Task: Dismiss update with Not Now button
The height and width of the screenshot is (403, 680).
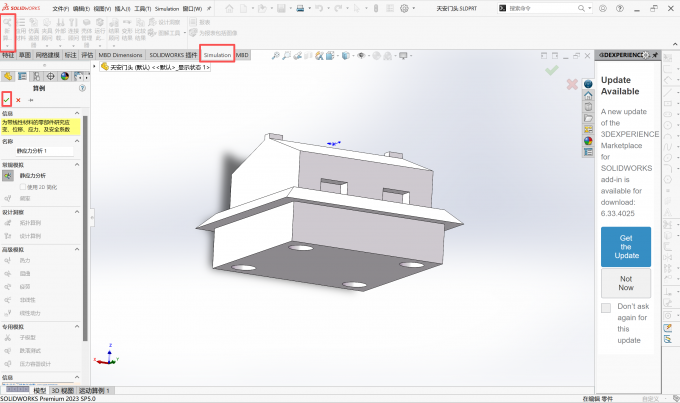Action: click(x=625, y=282)
